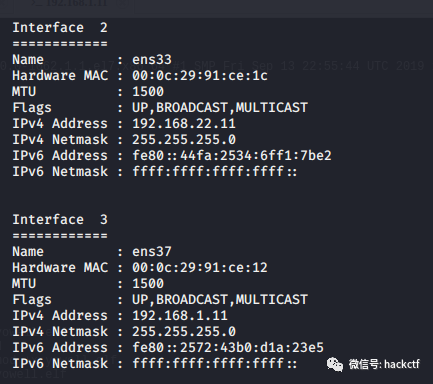This screenshot has width=433, height=384.
Task: Click the ens37 Hardware MAC label
Action: (60, 268)
